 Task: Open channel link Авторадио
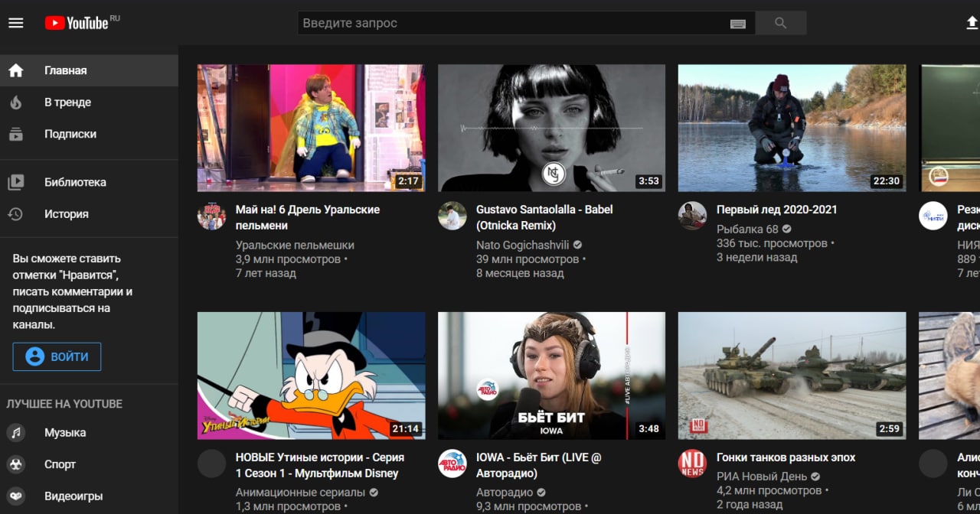point(505,493)
